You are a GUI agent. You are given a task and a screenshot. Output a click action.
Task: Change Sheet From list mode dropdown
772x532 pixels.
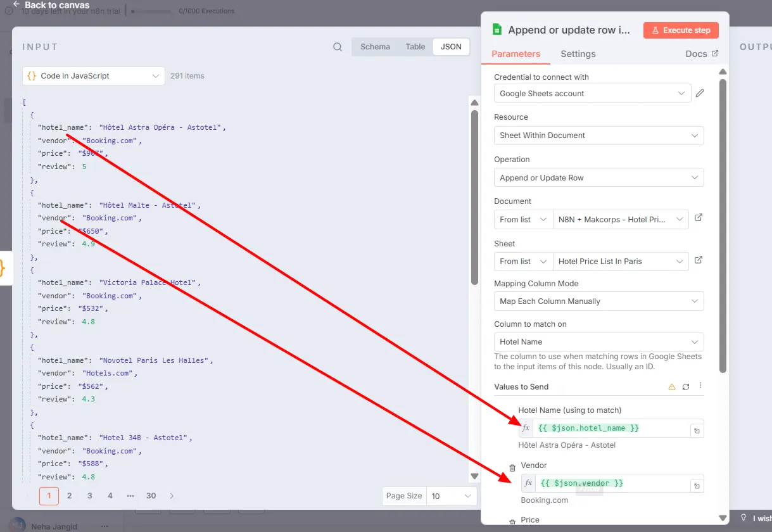[523, 262]
